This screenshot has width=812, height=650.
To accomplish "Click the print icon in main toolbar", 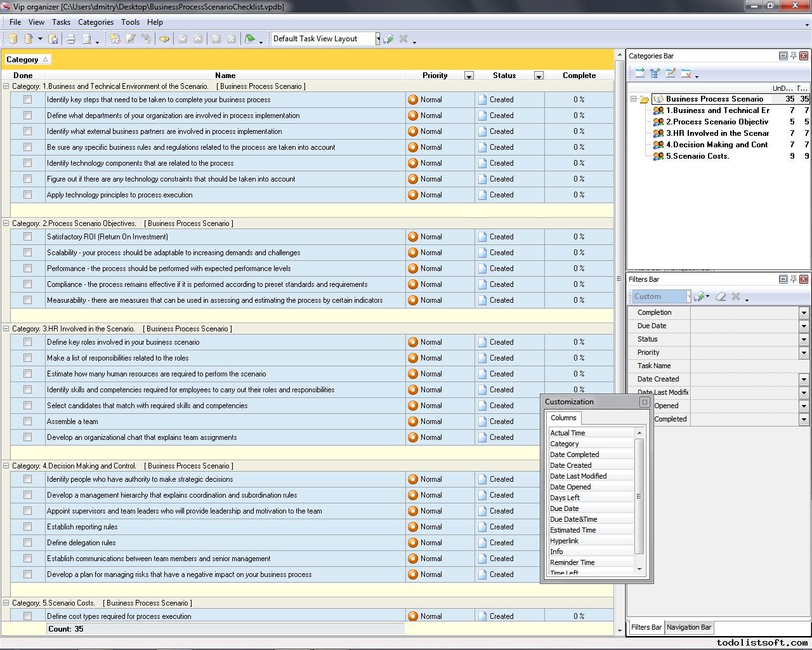I will (x=71, y=39).
